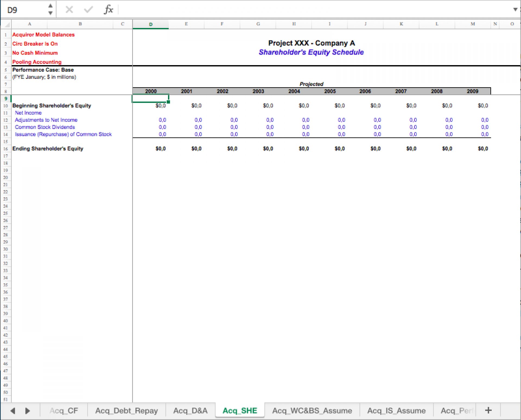The width and height of the screenshot is (521, 420).
Task: Select column H header
Action: coord(294,24)
